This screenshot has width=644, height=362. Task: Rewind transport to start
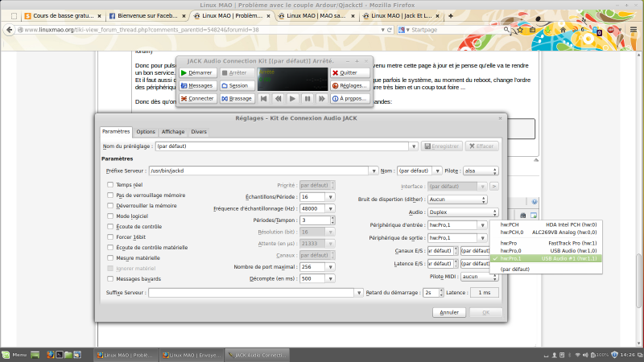point(264,98)
